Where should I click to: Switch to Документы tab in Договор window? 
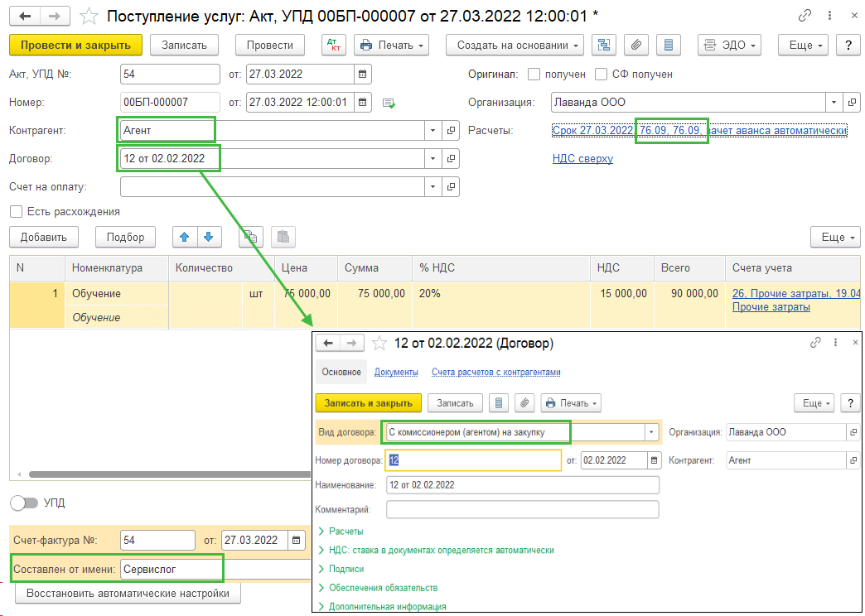(x=396, y=373)
